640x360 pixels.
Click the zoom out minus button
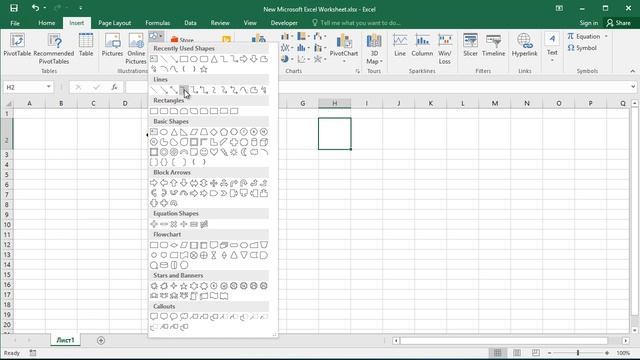(x=549, y=353)
